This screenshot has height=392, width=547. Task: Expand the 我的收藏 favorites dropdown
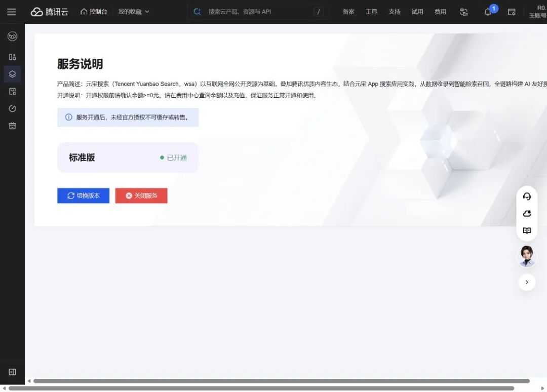click(x=134, y=12)
